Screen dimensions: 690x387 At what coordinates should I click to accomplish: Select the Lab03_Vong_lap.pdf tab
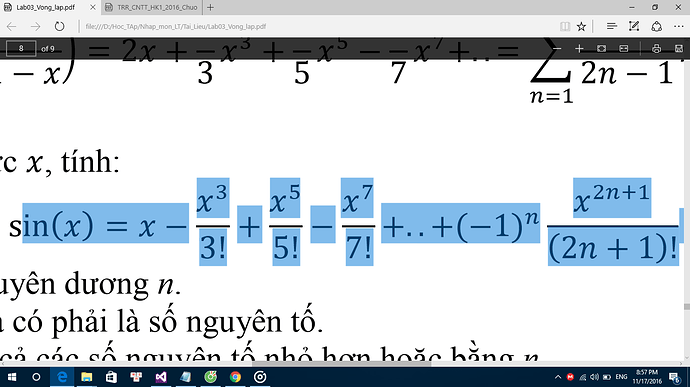pos(50,7)
